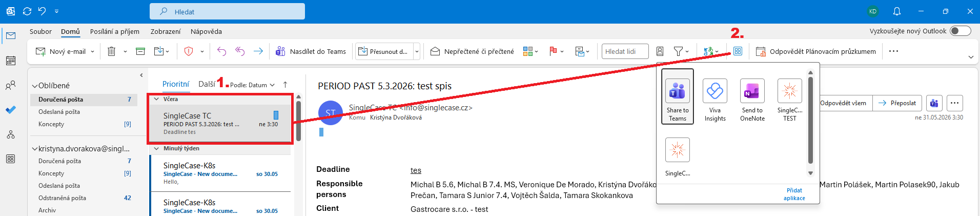Viewport: 980px width, 216px height.
Task: Collapse the Oblíbené folder group
Action: coord(35,86)
